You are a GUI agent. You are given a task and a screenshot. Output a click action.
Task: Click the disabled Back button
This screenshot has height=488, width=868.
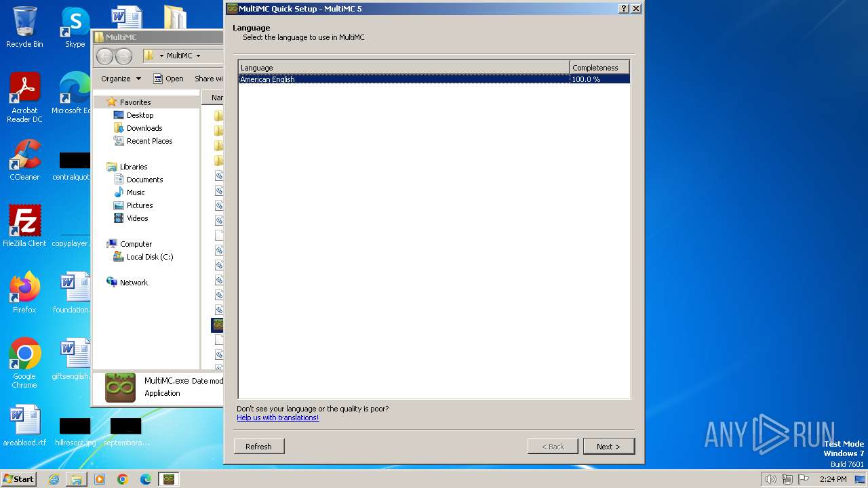coord(553,447)
